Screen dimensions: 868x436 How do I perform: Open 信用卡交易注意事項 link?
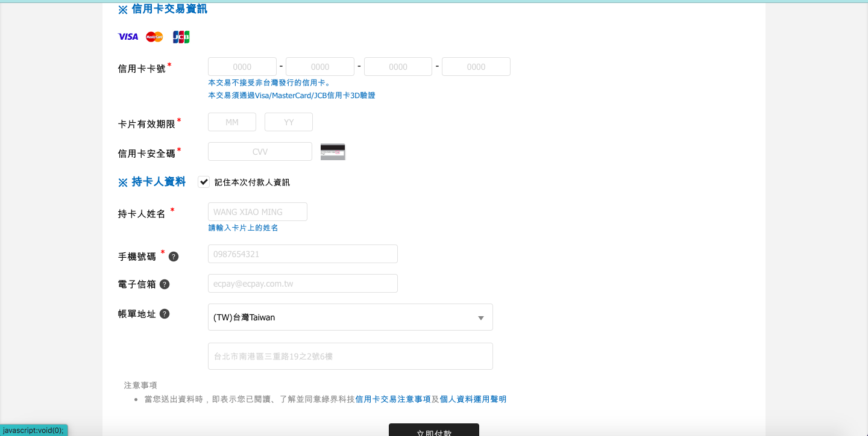[393, 399]
